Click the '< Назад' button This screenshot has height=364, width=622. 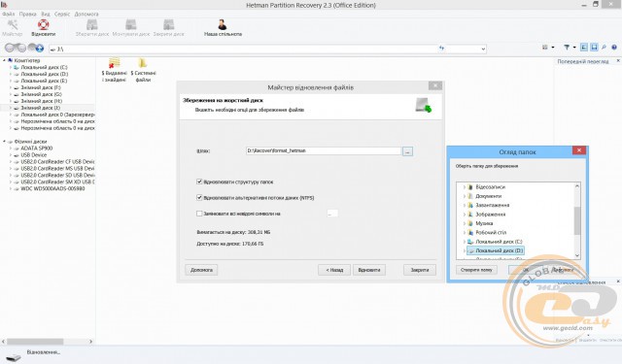coord(334,270)
